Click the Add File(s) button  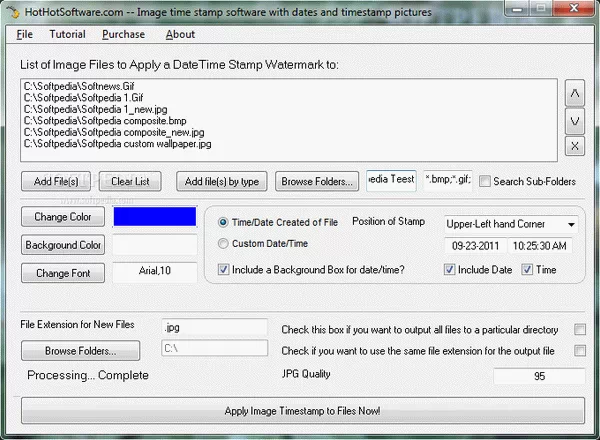[57, 181]
